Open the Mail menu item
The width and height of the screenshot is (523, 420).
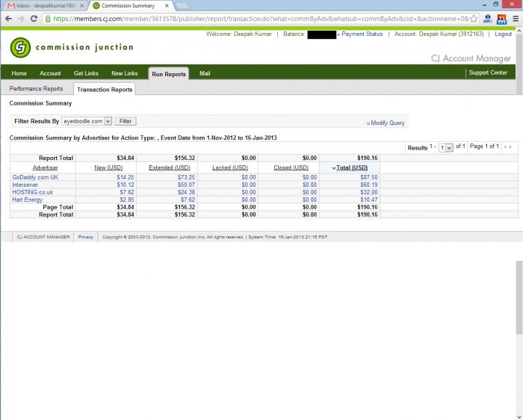pos(205,73)
